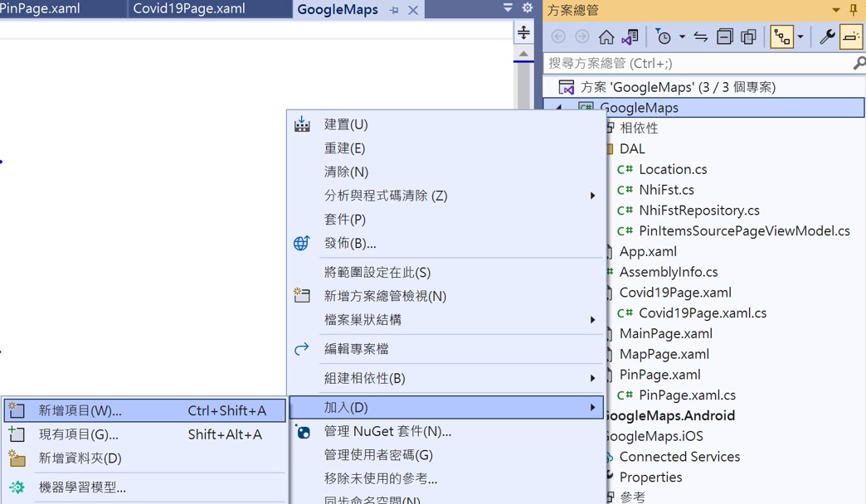Screen dimensions: 866x504
Task: Pin the GoogleMaps document tab
Action: 394,10
